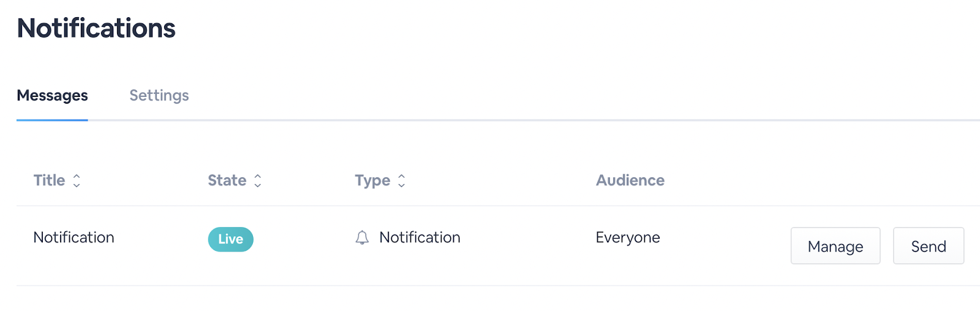Click the divider line below the notification row
The height and width of the screenshot is (311, 980).
[x=490, y=285]
